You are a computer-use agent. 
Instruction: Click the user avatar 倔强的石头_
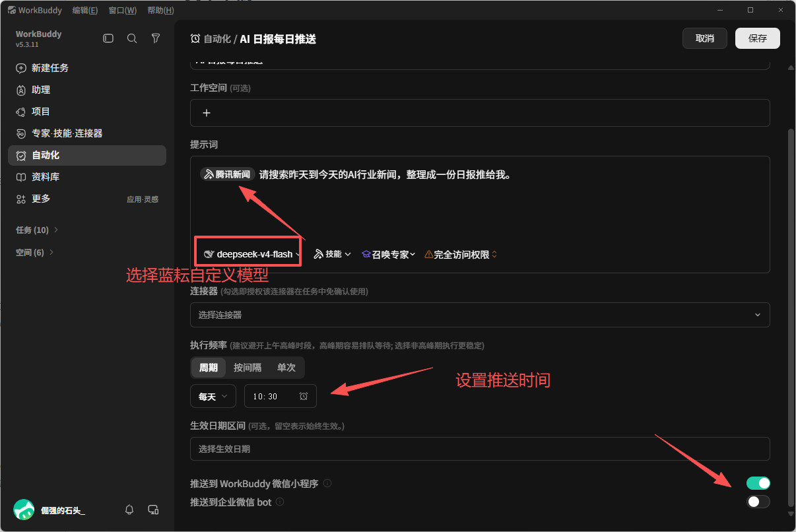[24, 510]
